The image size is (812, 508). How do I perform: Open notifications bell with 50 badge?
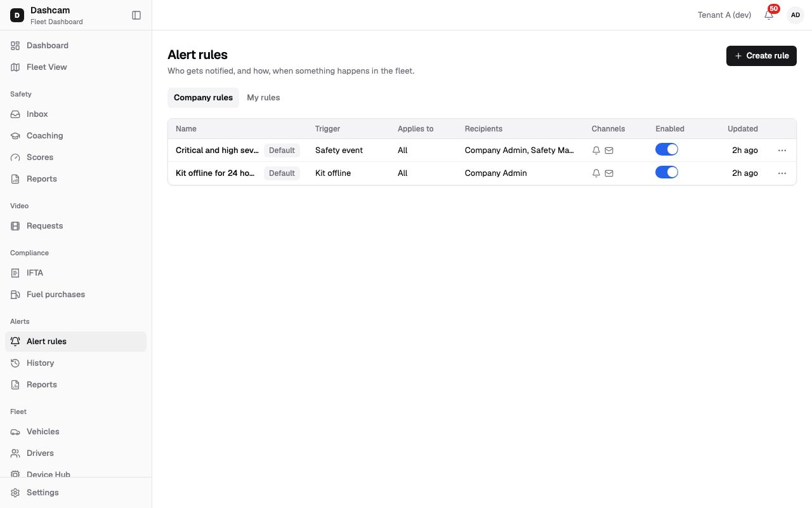point(769,15)
